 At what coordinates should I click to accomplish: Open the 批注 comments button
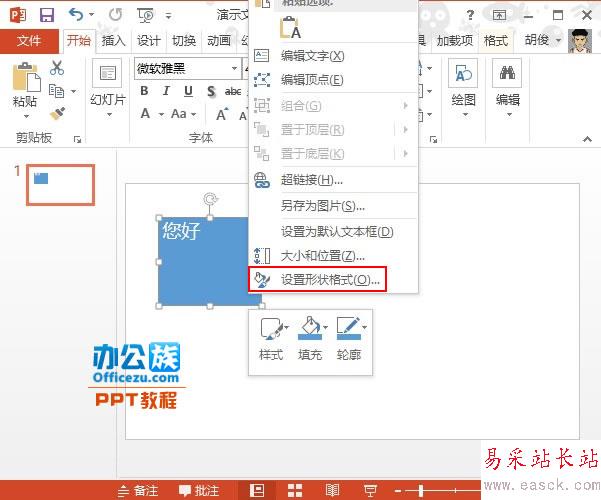(x=199, y=490)
